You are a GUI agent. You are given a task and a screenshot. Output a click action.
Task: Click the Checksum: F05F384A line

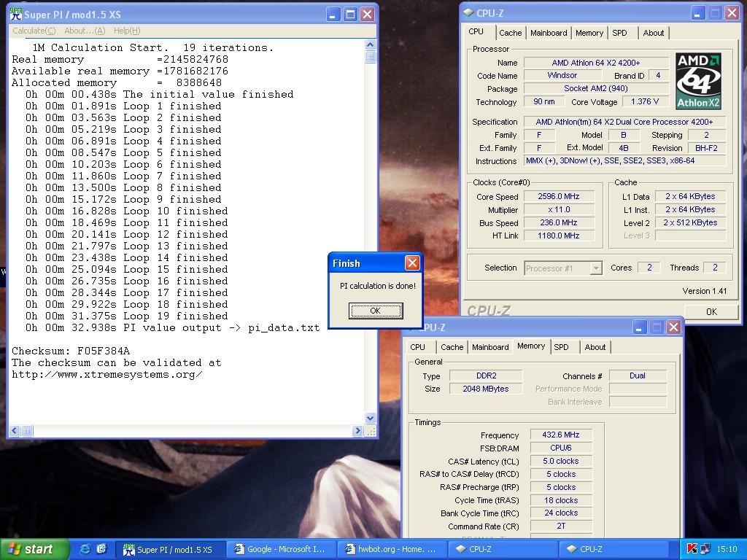(x=71, y=351)
